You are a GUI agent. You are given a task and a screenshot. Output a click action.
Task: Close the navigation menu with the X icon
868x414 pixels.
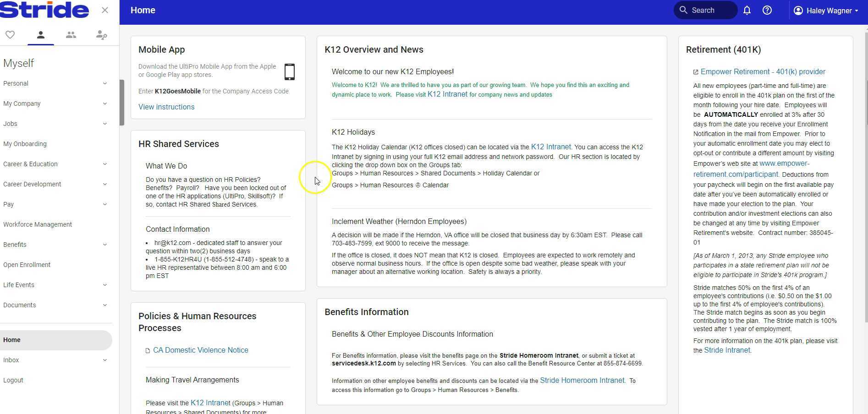coord(105,10)
